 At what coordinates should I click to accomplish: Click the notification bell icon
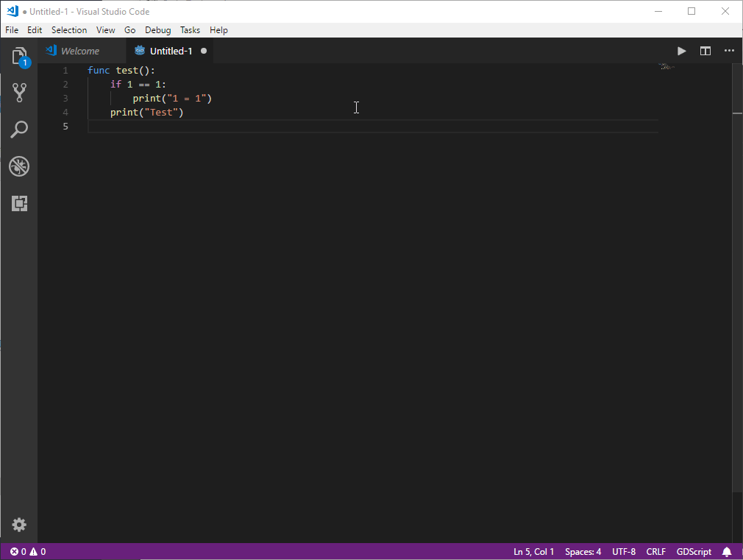726,551
